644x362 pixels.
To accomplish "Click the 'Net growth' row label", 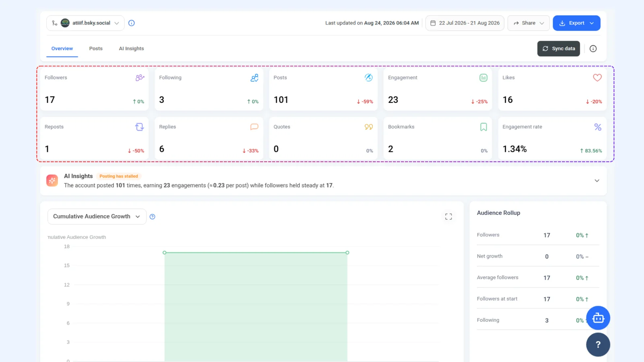I will [489, 256].
